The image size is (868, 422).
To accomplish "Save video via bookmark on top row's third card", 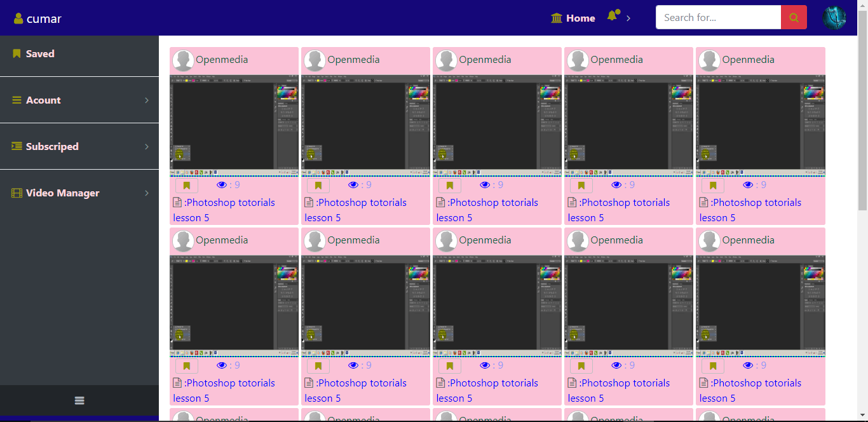I will pyautogui.click(x=450, y=186).
